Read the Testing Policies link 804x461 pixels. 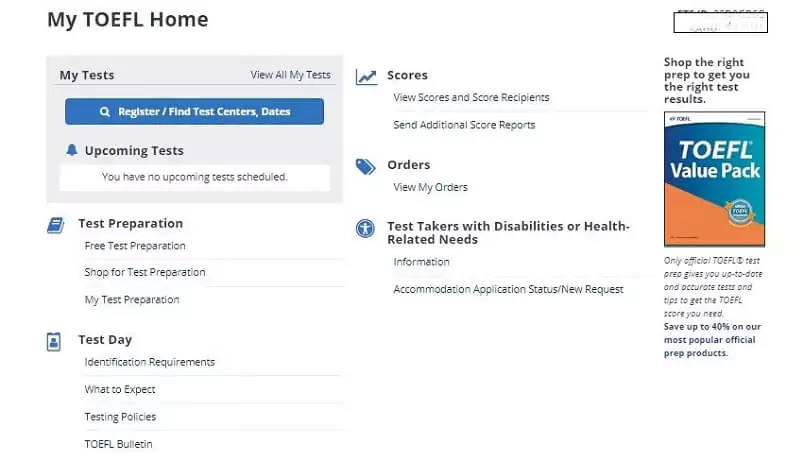(120, 417)
